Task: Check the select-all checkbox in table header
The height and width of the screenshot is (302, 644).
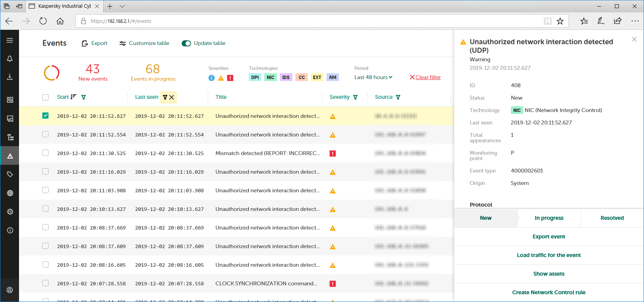Action: pos(45,97)
